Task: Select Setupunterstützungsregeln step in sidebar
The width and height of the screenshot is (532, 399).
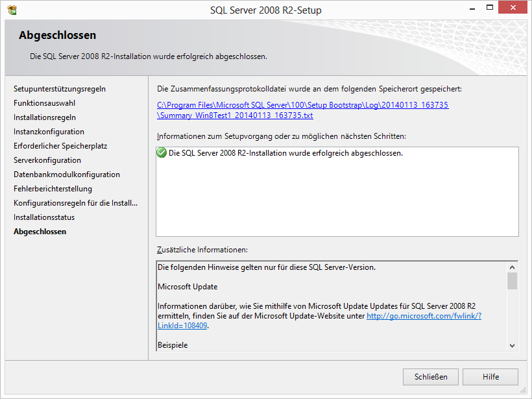Action: click(60, 89)
